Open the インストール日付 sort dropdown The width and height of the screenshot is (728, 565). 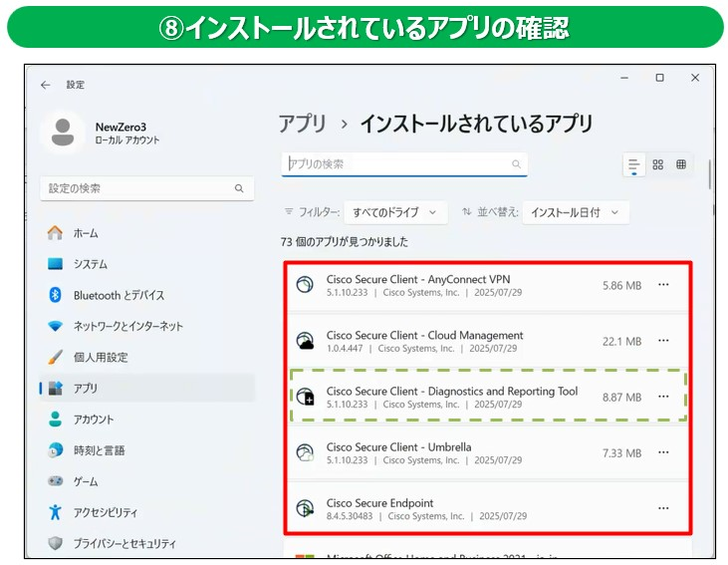point(576,212)
